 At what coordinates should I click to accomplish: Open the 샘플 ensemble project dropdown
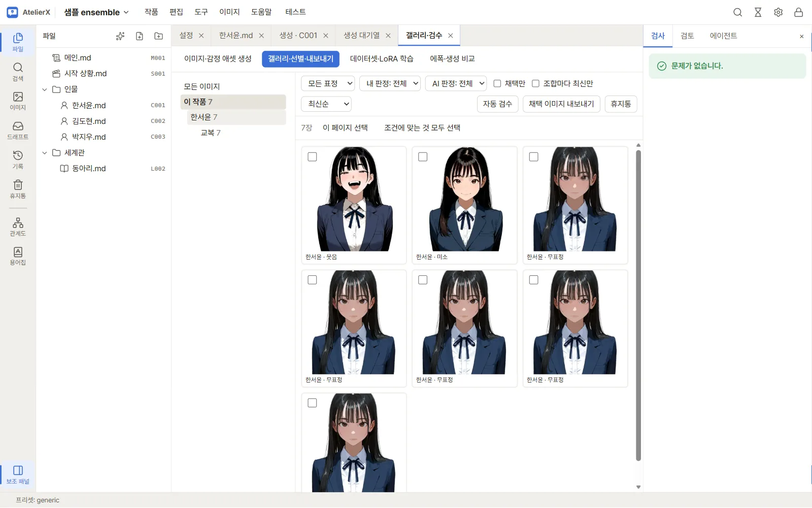[x=96, y=12]
